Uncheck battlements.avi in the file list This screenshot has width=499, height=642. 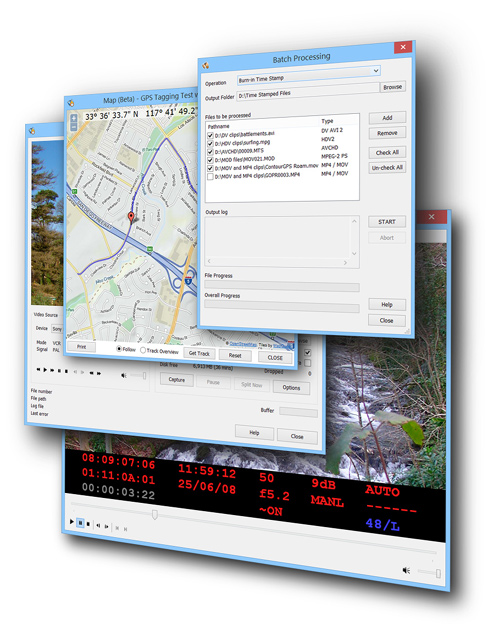click(x=210, y=136)
